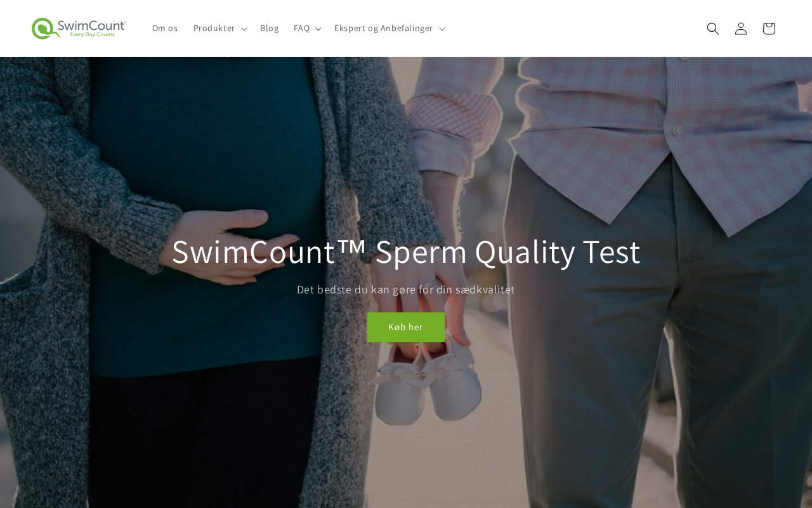This screenshot has height=508, width=812.
Task: Open the shopping cart icon
Action: click(x=769, y=29)
